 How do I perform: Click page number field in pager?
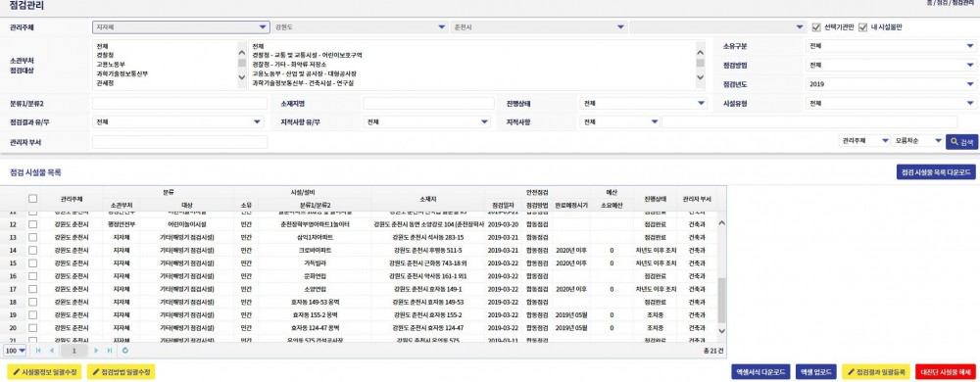(x=73, y=351)
